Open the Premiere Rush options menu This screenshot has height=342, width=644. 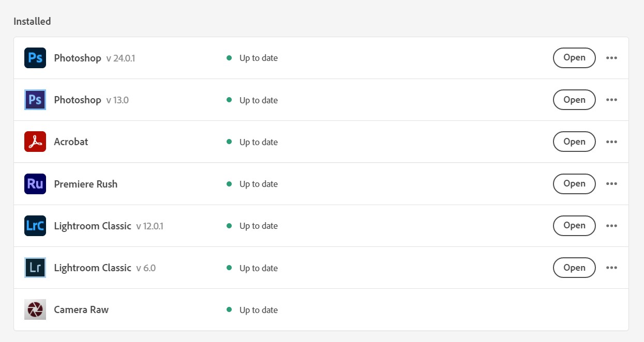tap(612, 183)
